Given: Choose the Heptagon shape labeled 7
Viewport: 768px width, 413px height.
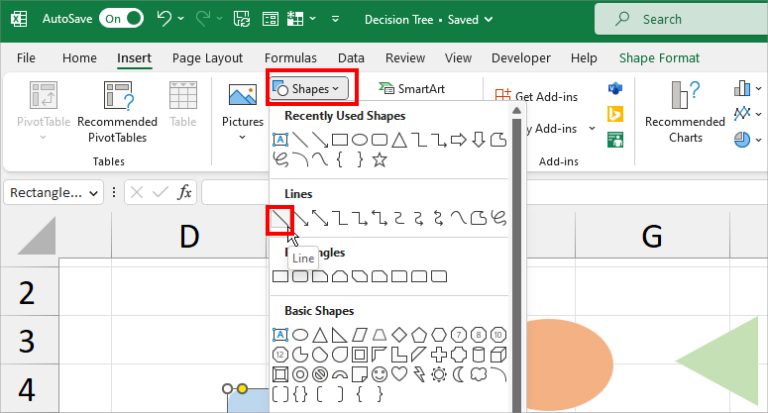Looking at the screenshot, I should (x=458, y=335).
